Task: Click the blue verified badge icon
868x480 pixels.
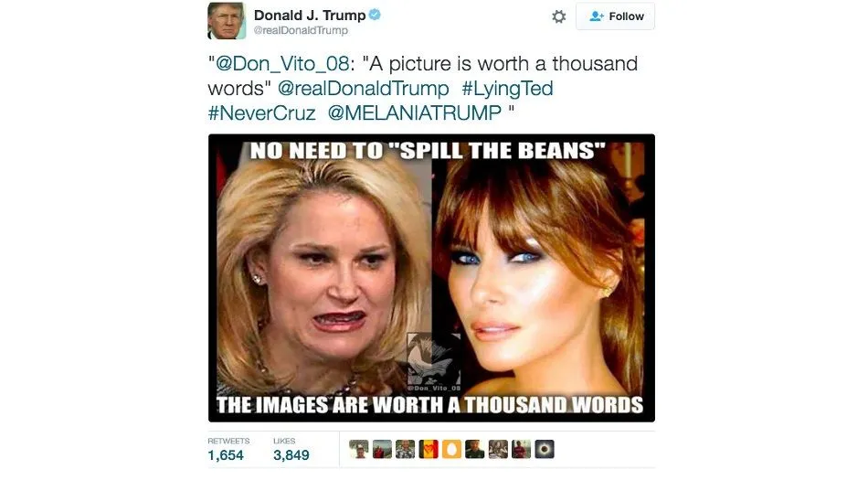Action: (375, 15)
